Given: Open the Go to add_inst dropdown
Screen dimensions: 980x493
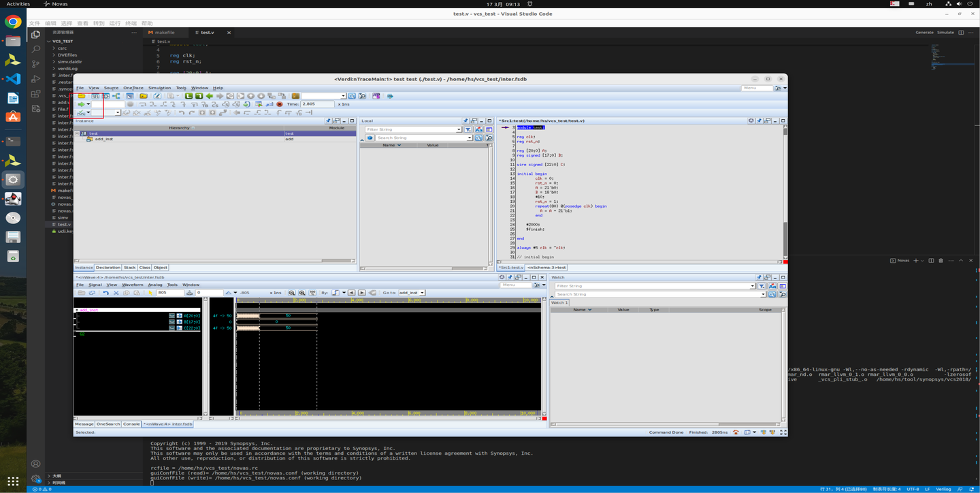Looking at the screenshot, I should click(x=422, y=293).
